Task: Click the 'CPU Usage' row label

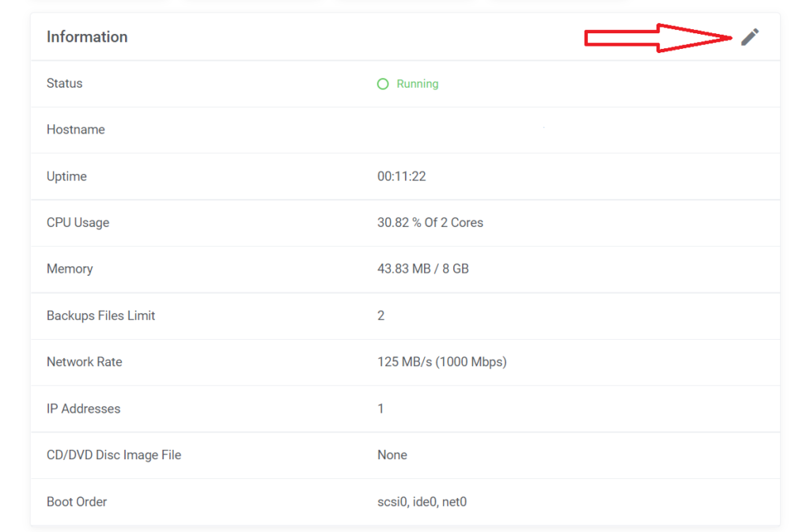Action: pyautogui.click(x=78, y=222)
